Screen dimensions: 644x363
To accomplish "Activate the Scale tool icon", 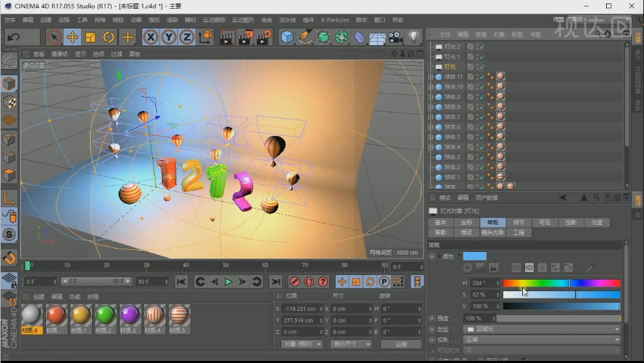I will coord(91,37).
